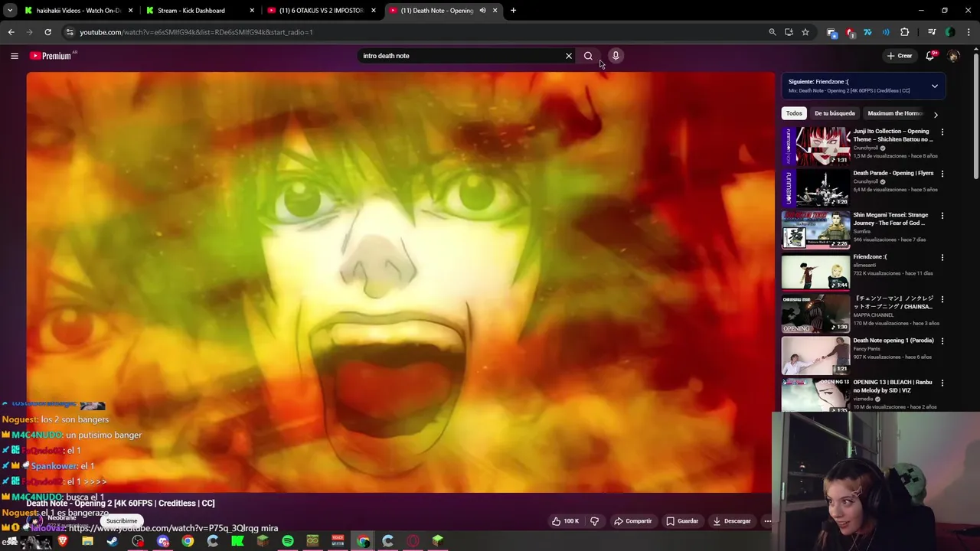Open the 7TV extension icon
The height and width of the screenshot is (551, 980).
(x=867, y=32)
